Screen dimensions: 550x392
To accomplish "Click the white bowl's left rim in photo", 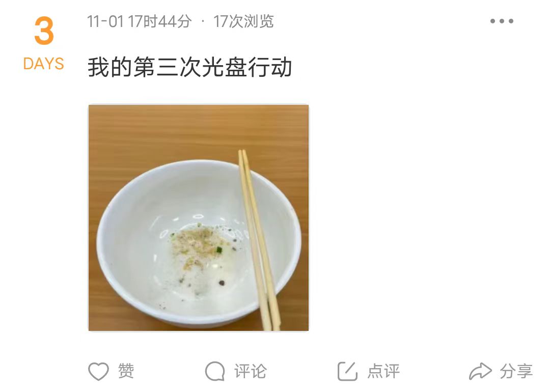I will 102,242.
